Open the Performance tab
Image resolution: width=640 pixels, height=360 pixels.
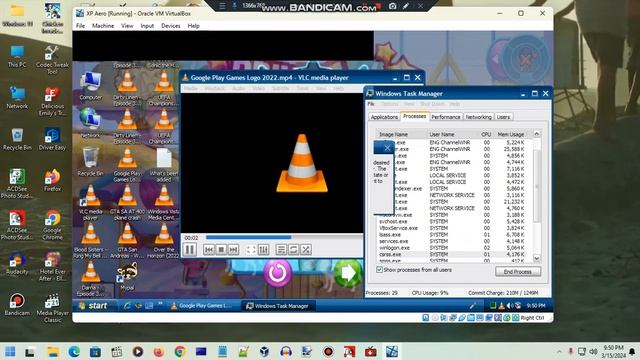point(446,117)
